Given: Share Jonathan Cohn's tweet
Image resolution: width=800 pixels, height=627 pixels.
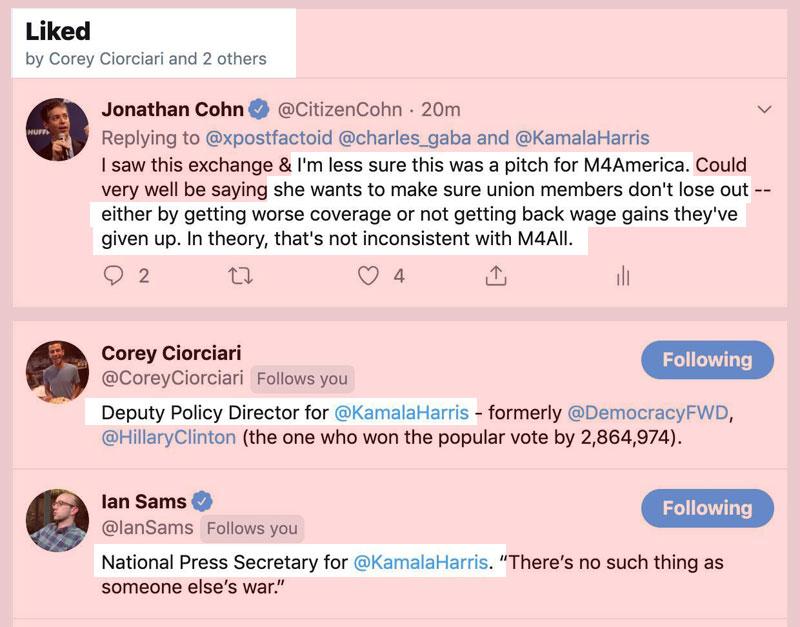Looking at the screenshot, I should point(495,276).
